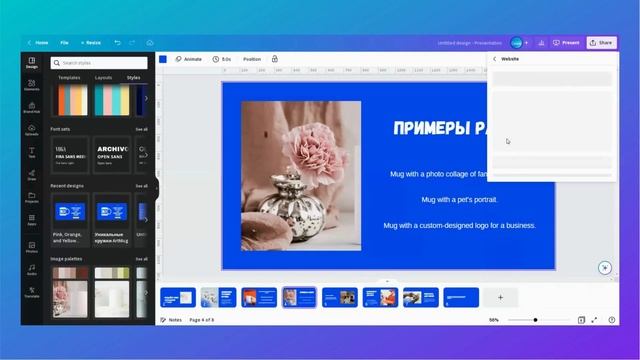Screen dimensions: 640x360
Task: Click See all for Recent designs
Action: pyautogui.click(x=142, y=186)
